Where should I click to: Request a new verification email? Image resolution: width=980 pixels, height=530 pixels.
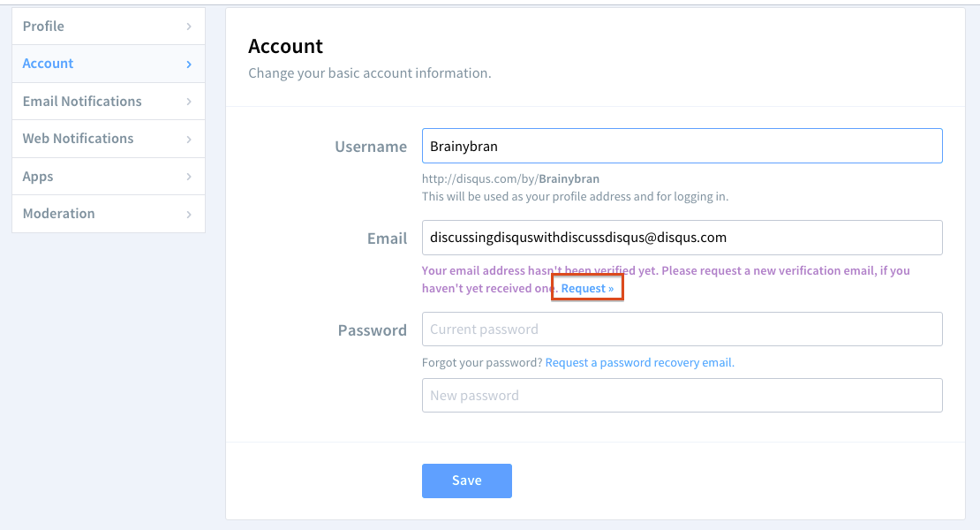pyautogui.click(x=587, y=289)
